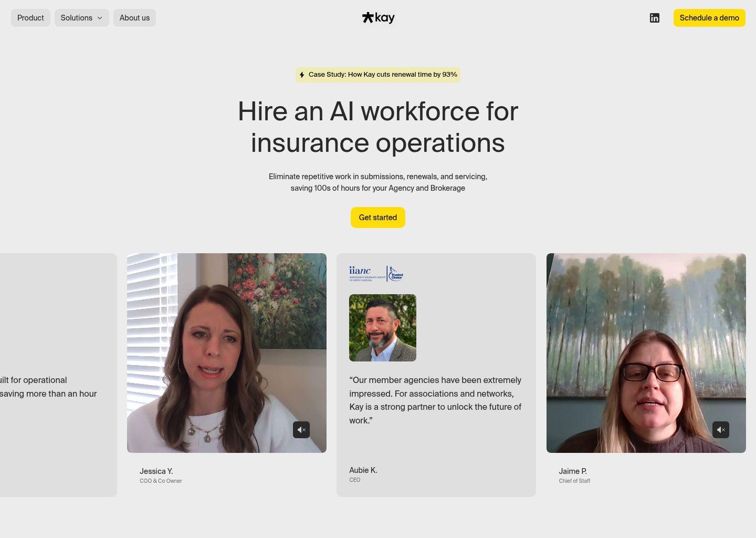
Task: Select Aubie K.'s testimonial quote text
Action: coord(435,400)
